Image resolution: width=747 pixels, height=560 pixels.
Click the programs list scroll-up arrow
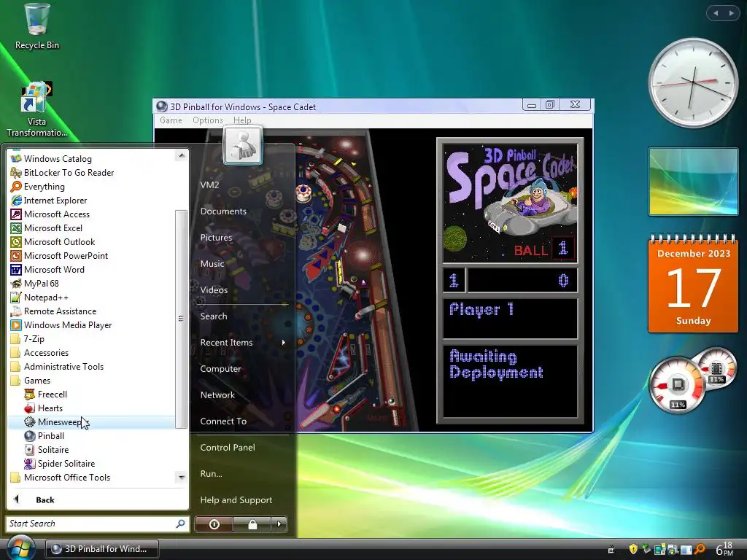click(x=181, y=156)
